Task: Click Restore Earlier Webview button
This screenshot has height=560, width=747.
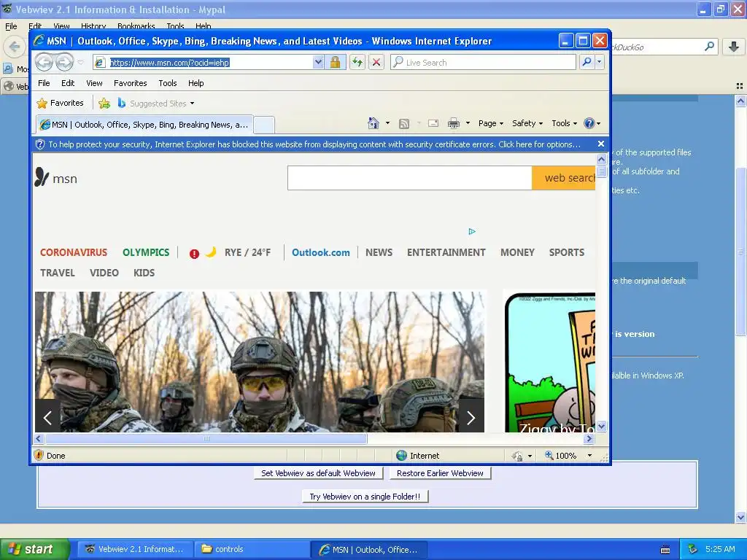Action: [x=440, y=473]
